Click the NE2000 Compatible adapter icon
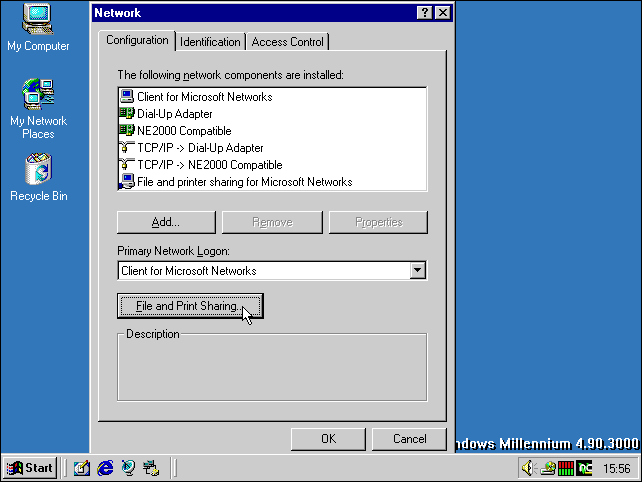This screenshot has width=642, height=482. pyautogui.click(x=127, y=131)
